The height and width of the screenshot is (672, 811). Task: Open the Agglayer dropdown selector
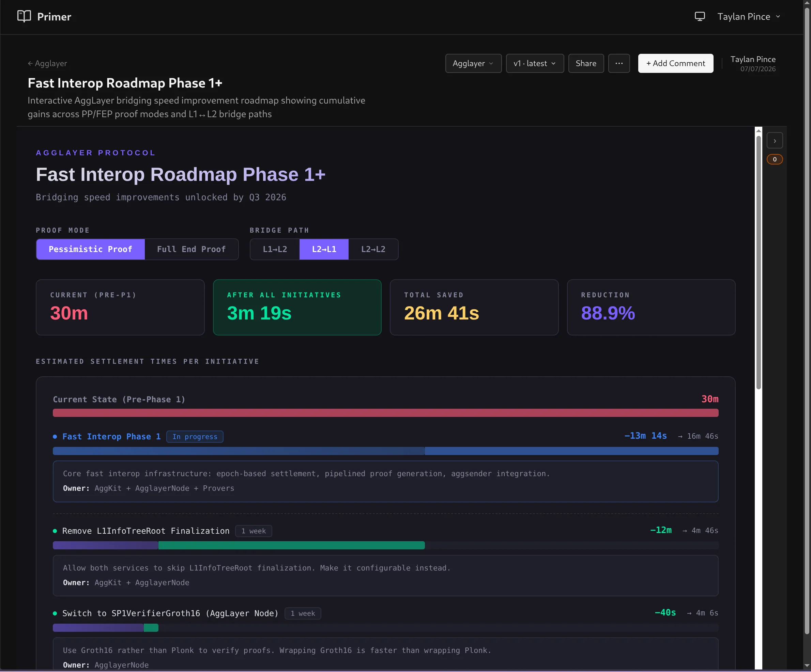pyautogui.click(x=473, y=63)
